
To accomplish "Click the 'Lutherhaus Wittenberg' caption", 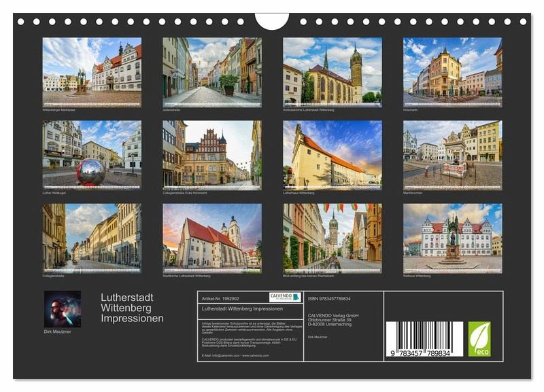I will click(x=299, y=193).
